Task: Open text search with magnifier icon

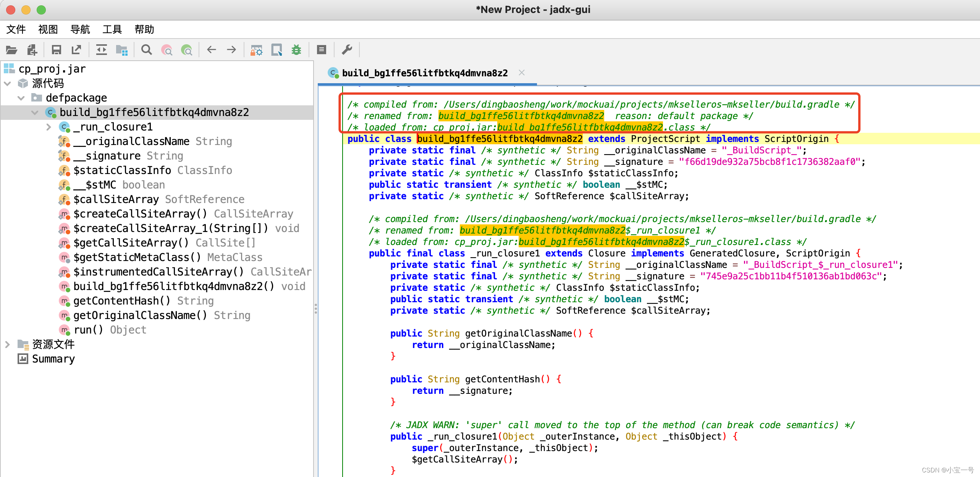Action: 146,50
